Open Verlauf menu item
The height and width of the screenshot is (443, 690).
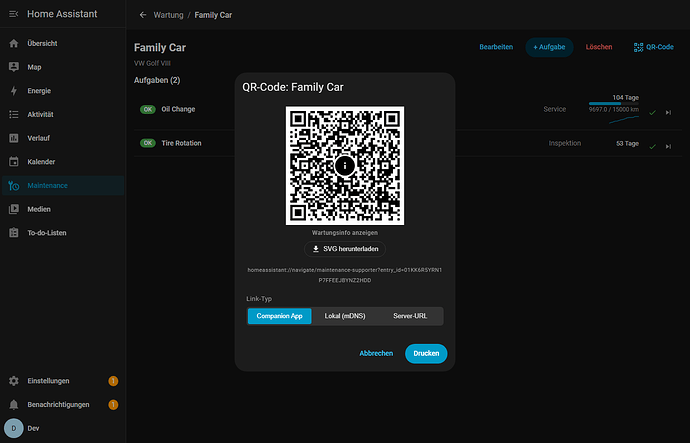point(63,138)
